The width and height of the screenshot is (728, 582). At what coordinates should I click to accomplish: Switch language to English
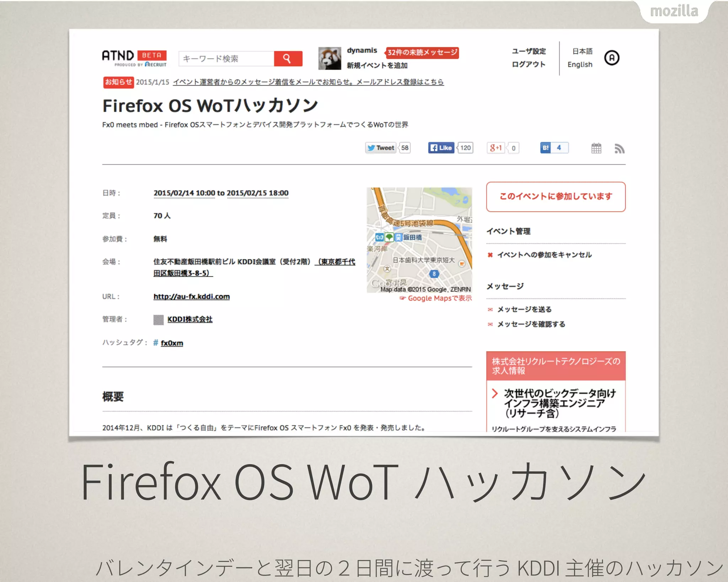point(580,65)
